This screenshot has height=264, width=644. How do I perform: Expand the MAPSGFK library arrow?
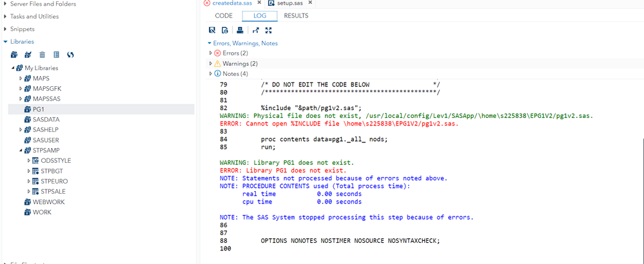21,89
